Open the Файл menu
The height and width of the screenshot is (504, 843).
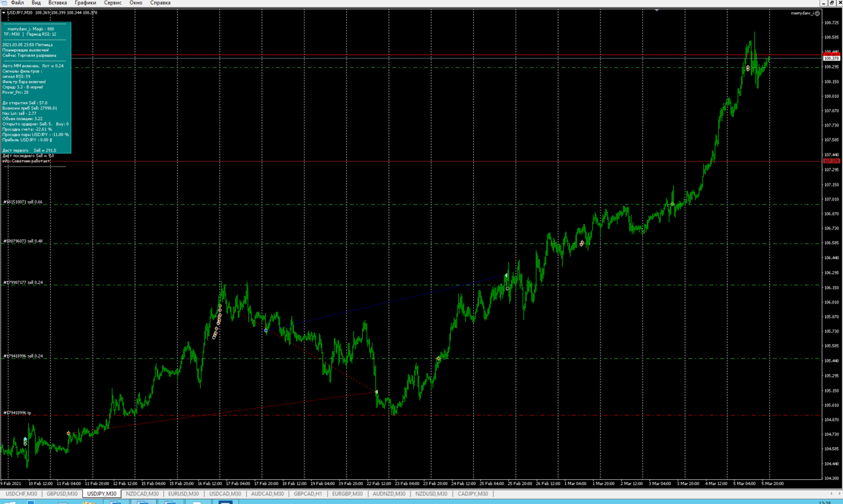coord(17,3)
